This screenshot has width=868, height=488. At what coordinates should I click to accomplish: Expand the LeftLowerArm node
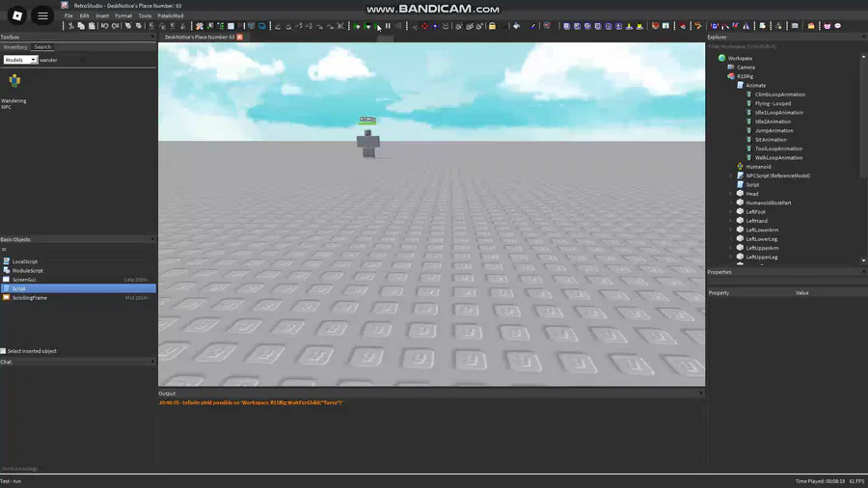point(731,230)
